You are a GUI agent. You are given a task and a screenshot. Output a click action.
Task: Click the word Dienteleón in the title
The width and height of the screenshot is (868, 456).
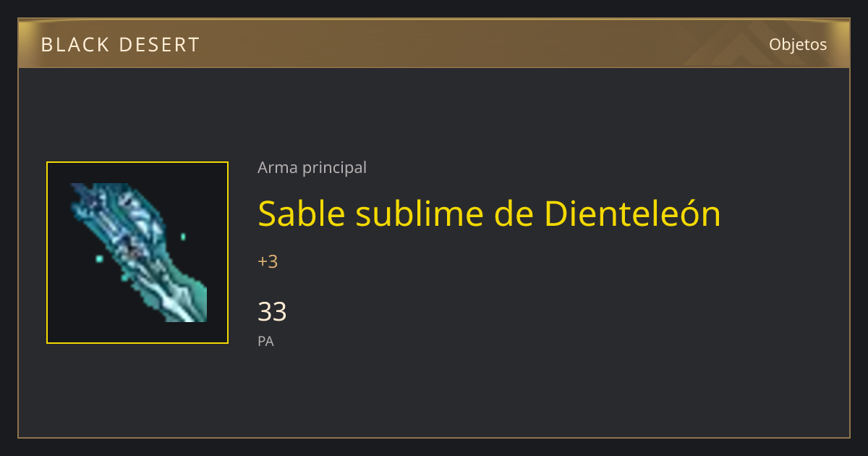tap(632, 214)
